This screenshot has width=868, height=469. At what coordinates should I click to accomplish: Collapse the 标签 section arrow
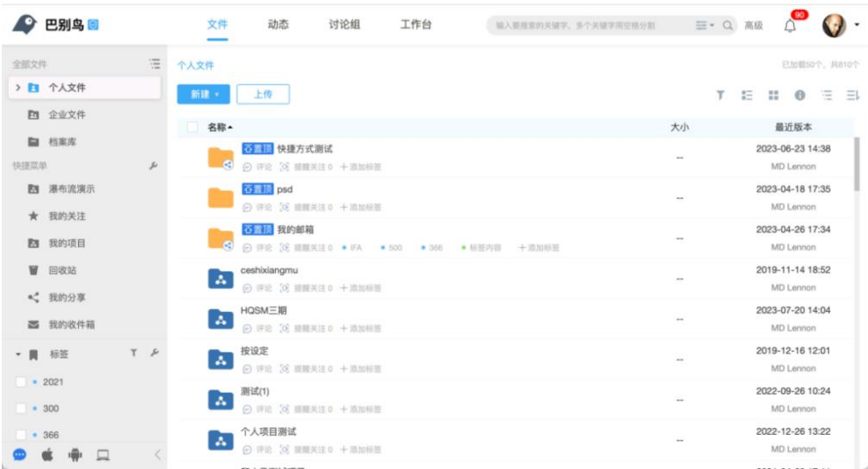tap(18, 354)
